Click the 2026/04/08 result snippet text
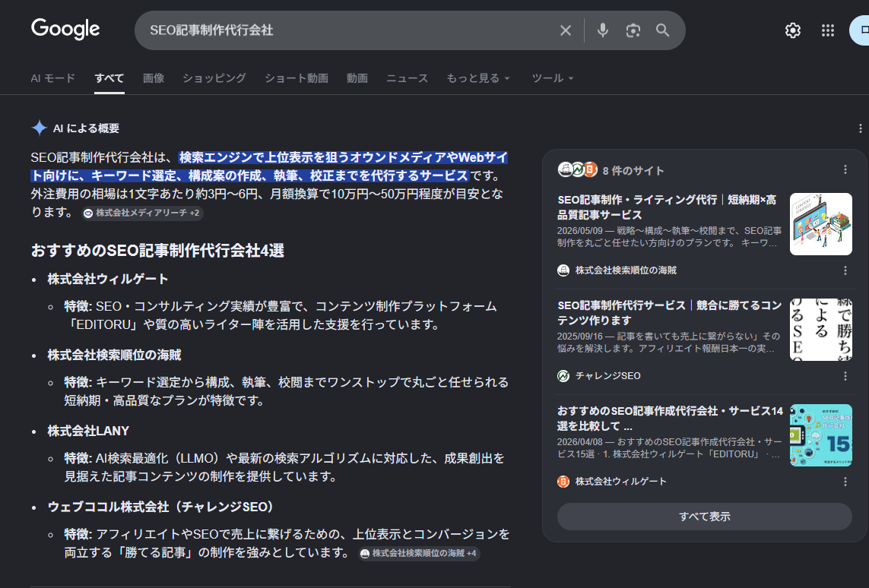The image size is (869, 588). coord(670,448)
